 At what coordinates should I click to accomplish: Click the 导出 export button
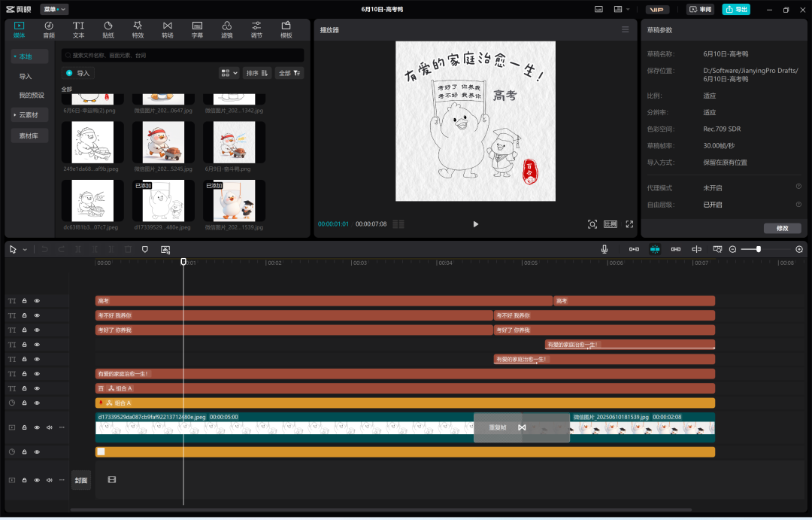click(x=736, y=9)
